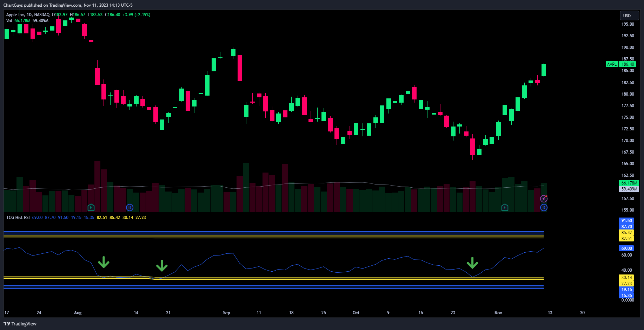Image resolution: width=644 pixels, height=330 pixels.
Task: Click the open value O183.97
Action: (60, 15)
